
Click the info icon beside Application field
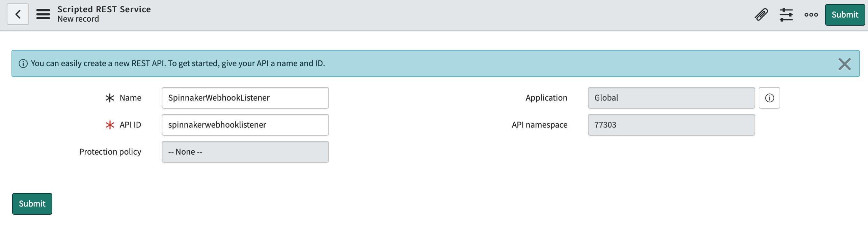click(x=769, y=98)
